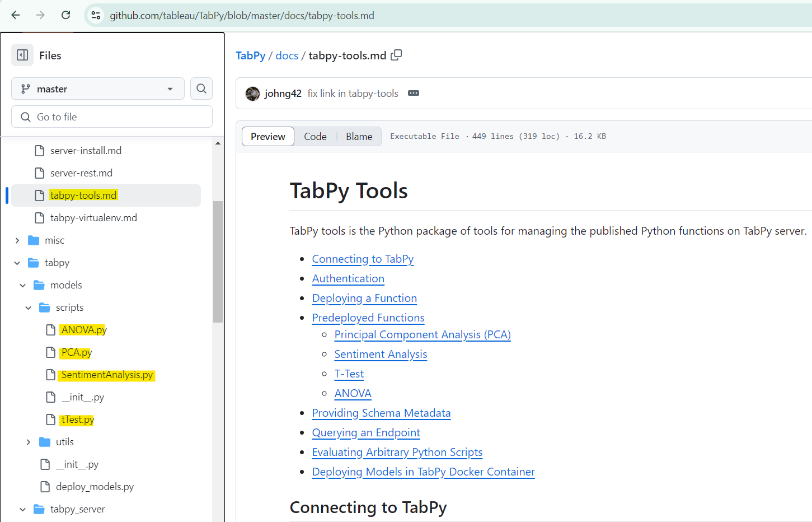The height and width of the screenshot is (522, 812).
Task: Click the folder icon for tabpy_server
Action: (x=39, y=509)
